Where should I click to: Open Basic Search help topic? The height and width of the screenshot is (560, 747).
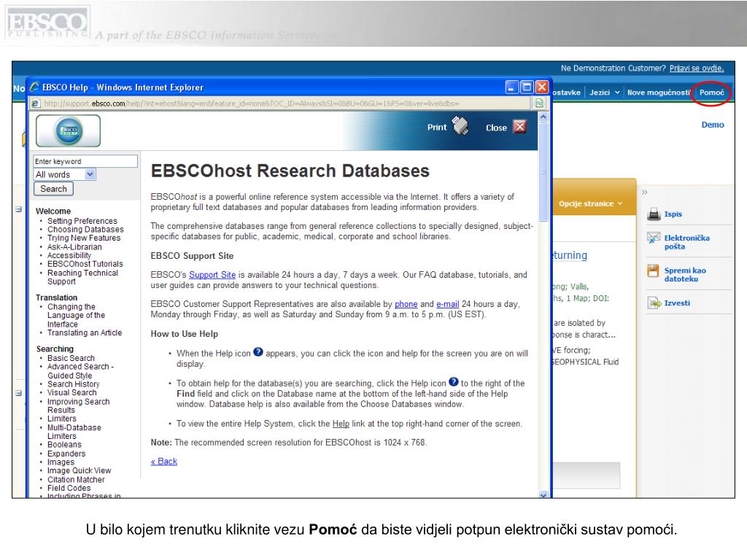coord(71,358)
